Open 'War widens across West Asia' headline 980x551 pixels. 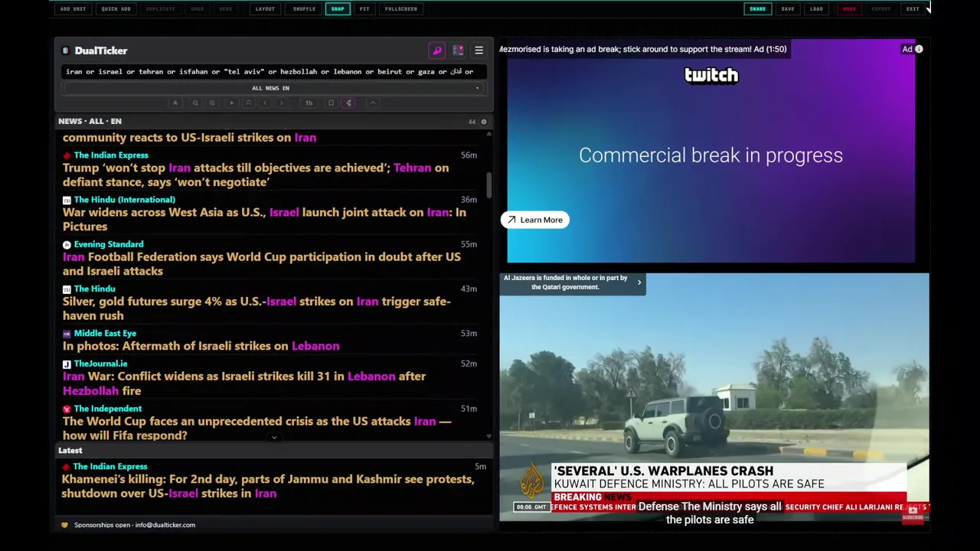(x=264, y=220)
